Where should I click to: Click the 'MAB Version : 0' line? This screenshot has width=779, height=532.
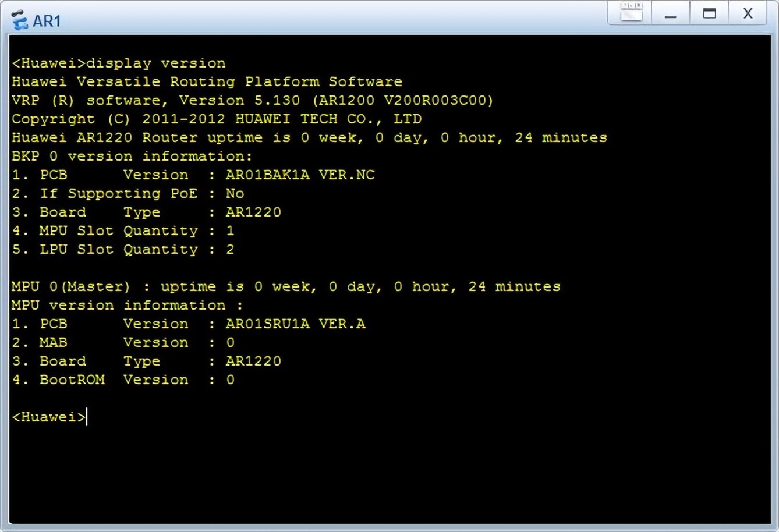[123, 342]
